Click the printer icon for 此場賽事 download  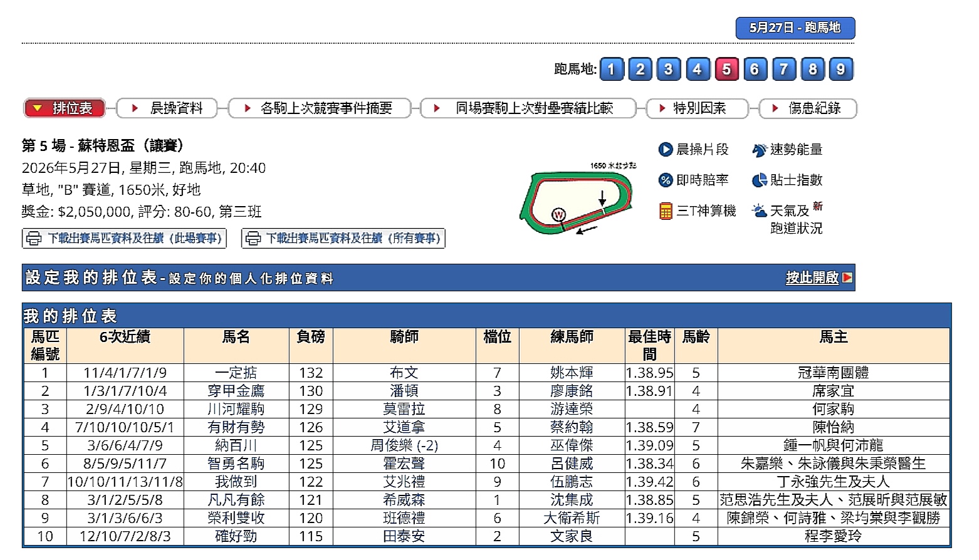pos(34,239)
